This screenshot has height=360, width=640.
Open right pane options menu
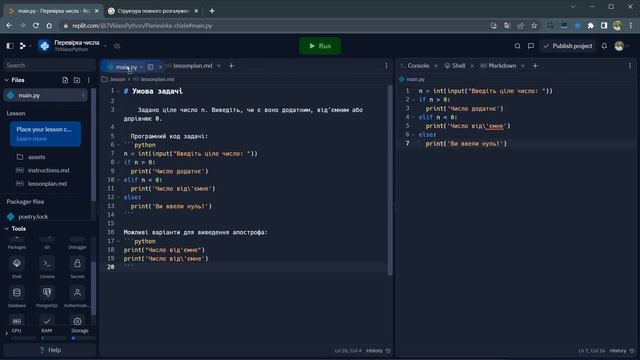click(630, 66)
